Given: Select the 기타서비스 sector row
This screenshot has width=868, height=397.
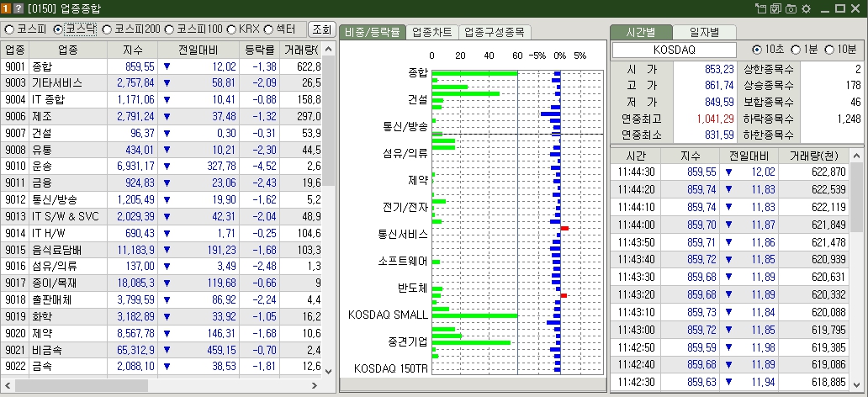Looking at the screenshot, I should coord(161,83).
